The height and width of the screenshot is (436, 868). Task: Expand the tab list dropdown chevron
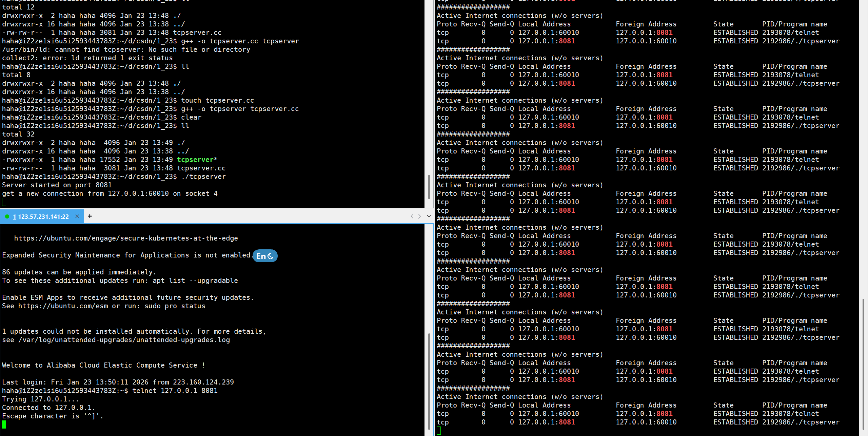pyautogui.click(x=429, y=216)
